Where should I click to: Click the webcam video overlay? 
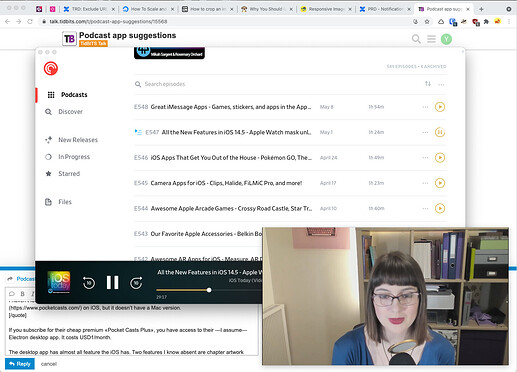tap(385, 296)
